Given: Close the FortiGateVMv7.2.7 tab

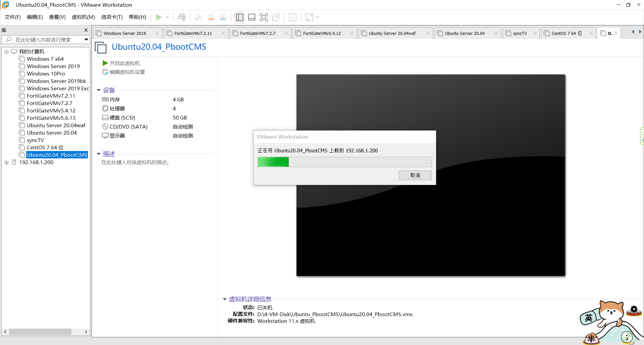Looking at the screenshot, I should pos(286,33).
